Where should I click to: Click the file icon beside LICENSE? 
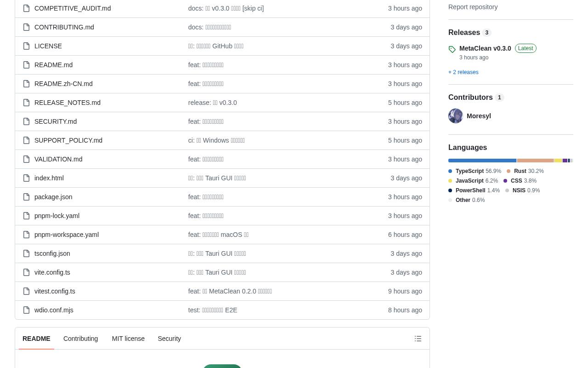(x=26, y=46)
